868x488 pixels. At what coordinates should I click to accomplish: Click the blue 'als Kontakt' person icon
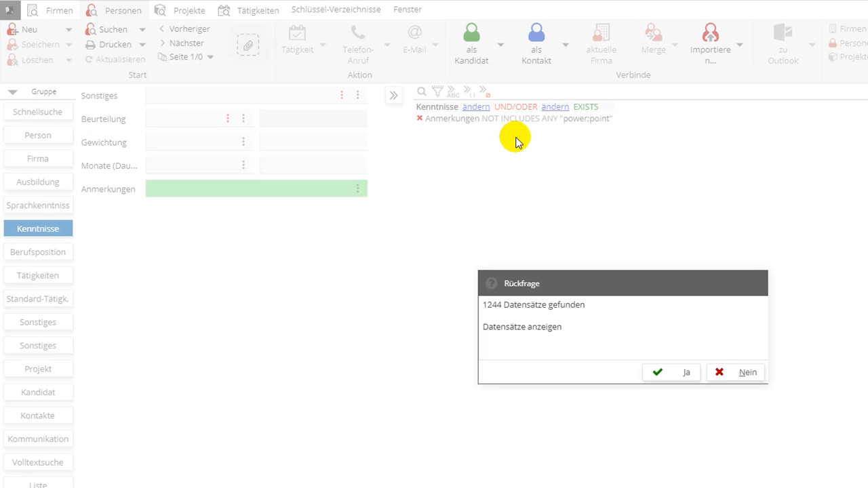536,33
